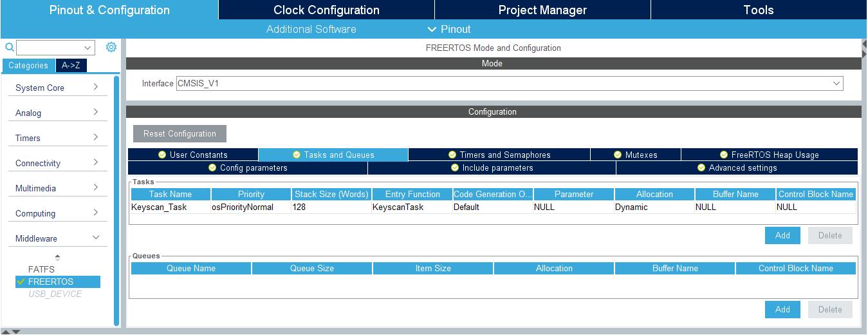Click the Default code generation cell
This screenshot has width=868, height=335.
point(493,207)
